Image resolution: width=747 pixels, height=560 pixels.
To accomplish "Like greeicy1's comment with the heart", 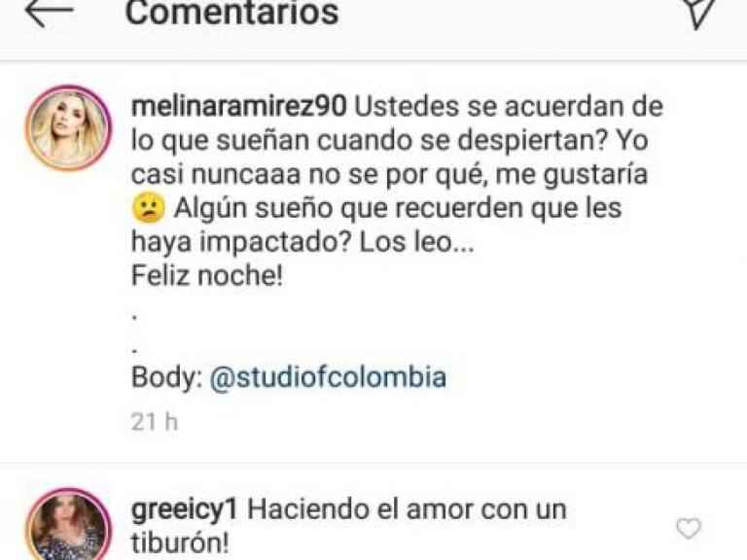I will (x=689, y=529).
